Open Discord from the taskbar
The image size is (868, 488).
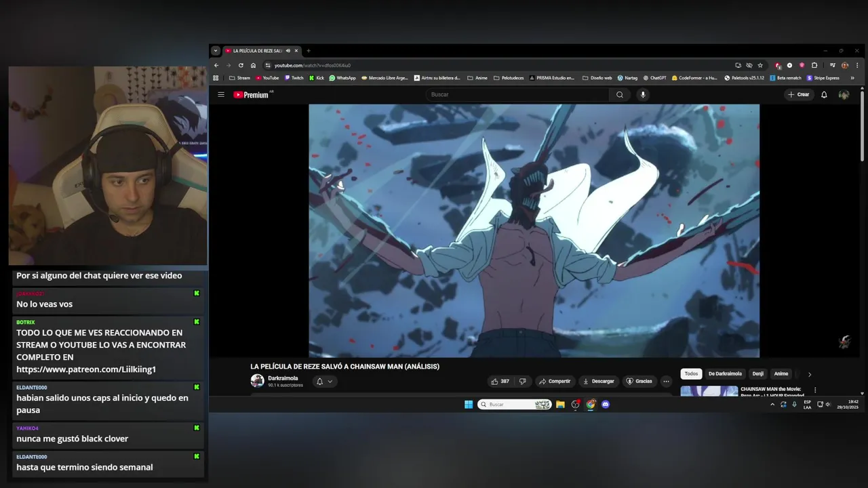tap(606, 405)
